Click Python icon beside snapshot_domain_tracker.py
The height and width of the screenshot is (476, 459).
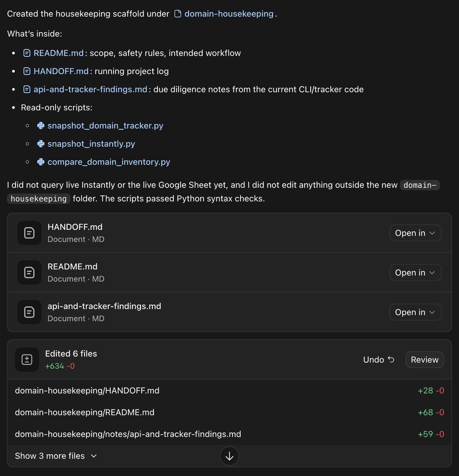click(x=40, y=126)
